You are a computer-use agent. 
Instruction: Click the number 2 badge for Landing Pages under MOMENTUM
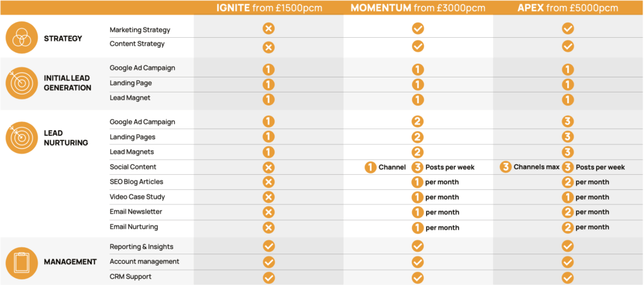point(418,137)
